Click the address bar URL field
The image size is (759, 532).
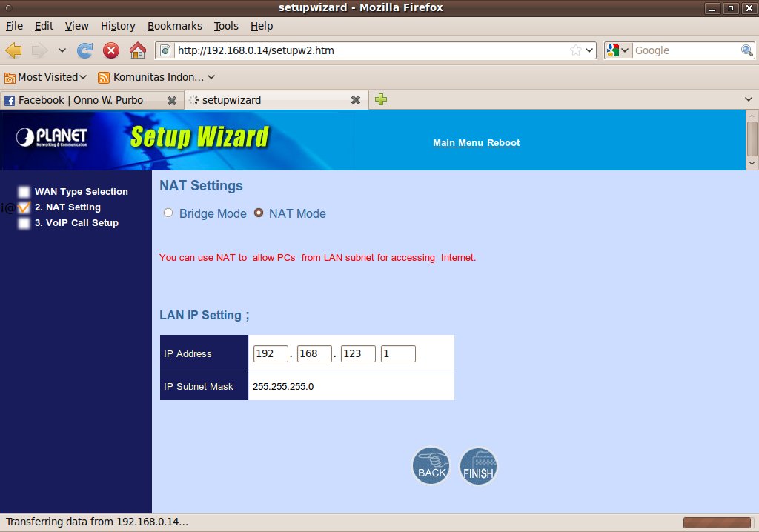pos(372,50)
